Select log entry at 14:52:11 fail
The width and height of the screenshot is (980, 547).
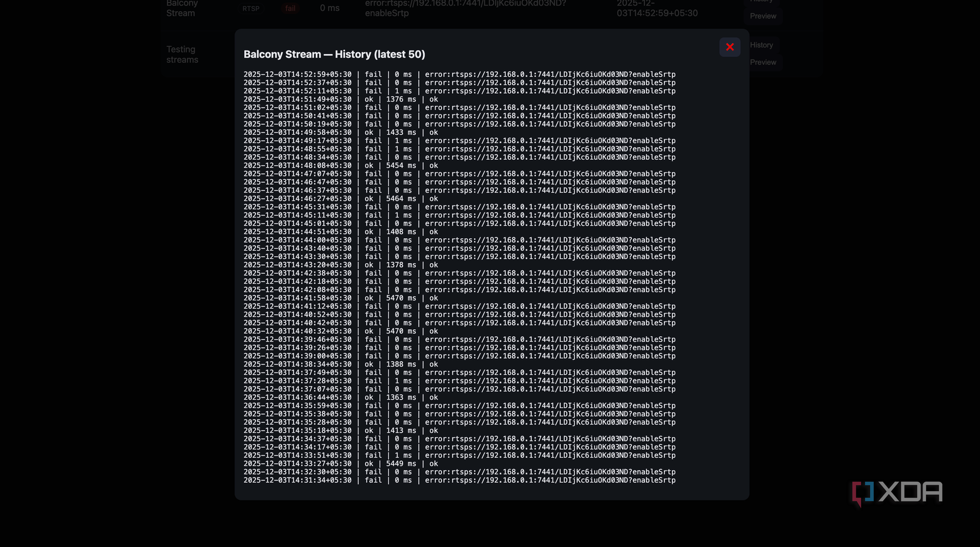click(x=459, y=91)
